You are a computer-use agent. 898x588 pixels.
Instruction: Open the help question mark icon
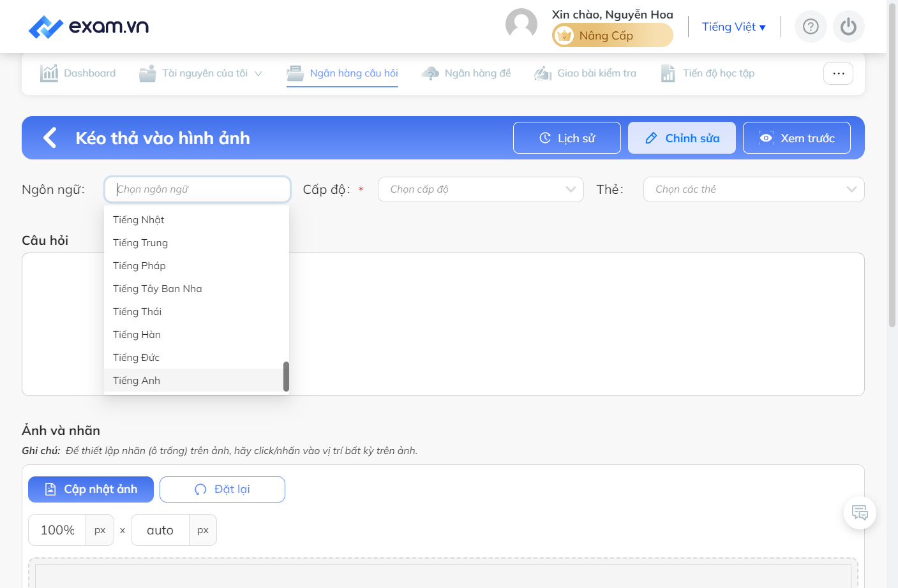coord(811,27)
